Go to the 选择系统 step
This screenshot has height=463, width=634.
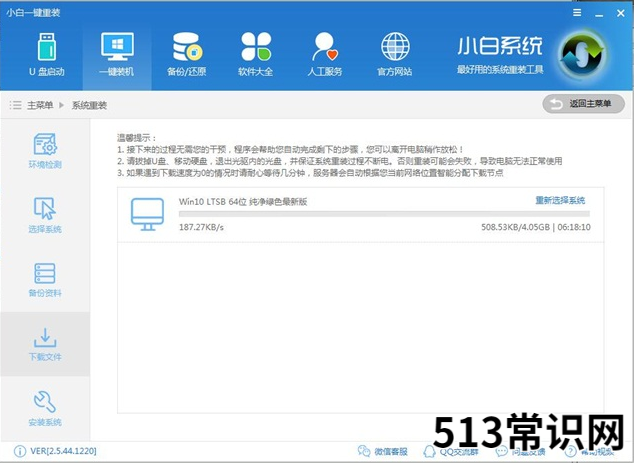point(45,215)
